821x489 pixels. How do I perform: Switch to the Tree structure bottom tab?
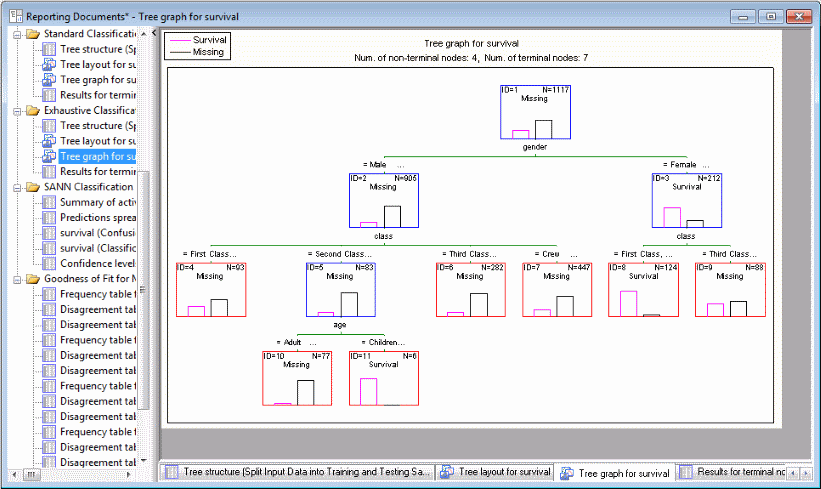point(298,471)
